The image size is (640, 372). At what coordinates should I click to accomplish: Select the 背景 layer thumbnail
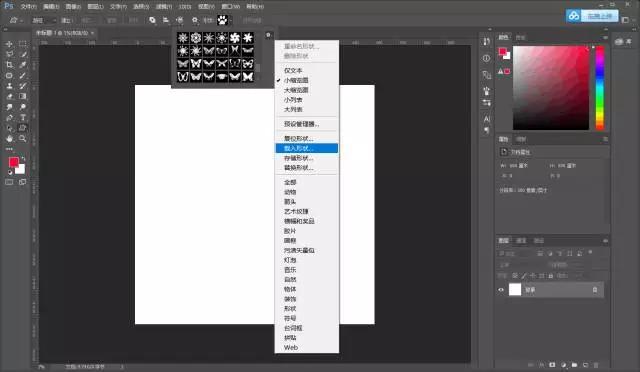pos(515,290)
